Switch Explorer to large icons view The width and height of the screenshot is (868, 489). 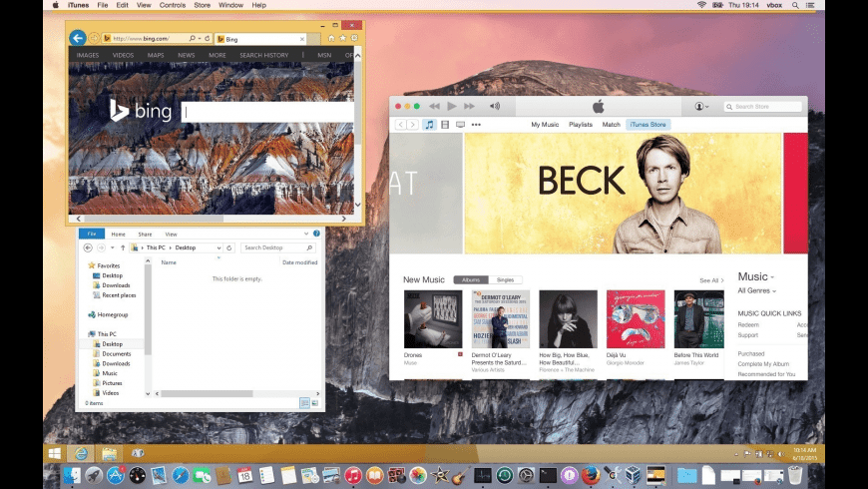315,403
